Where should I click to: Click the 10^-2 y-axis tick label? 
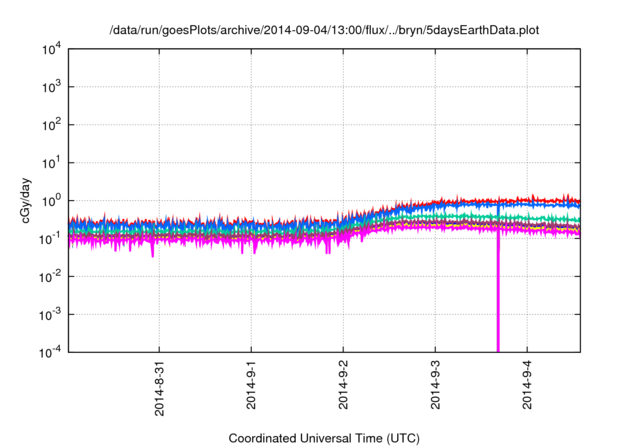(x=50, y=277)
